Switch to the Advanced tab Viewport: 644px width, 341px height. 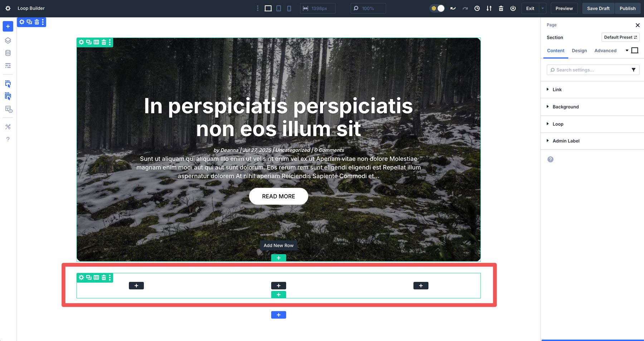pyautogui.click(x=605, y=51)
